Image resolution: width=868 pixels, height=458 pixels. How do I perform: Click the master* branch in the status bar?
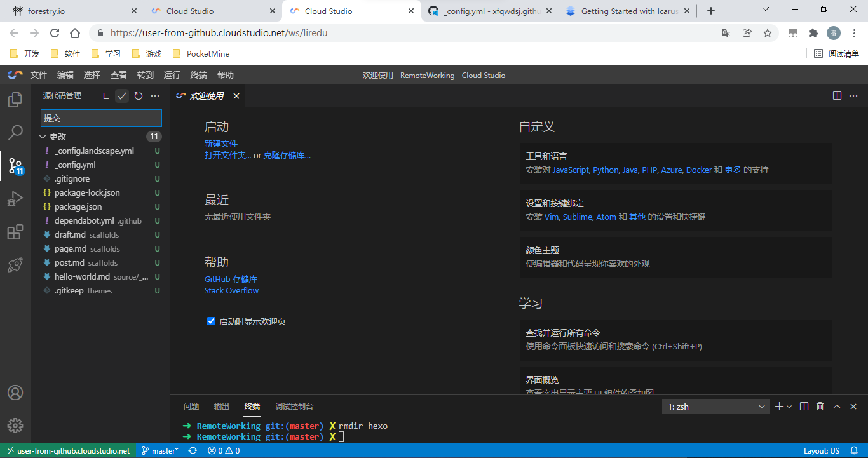160,451
